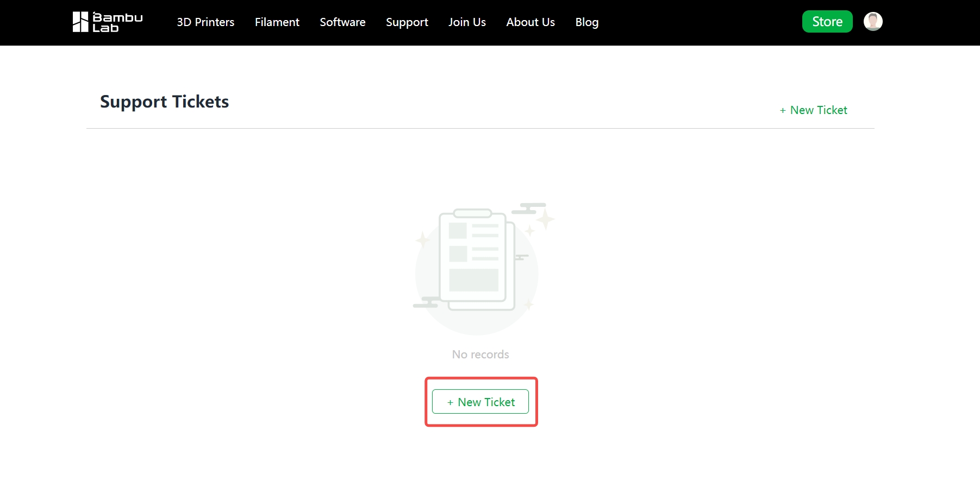Click the Support Tickets heading

click(164, 102)
